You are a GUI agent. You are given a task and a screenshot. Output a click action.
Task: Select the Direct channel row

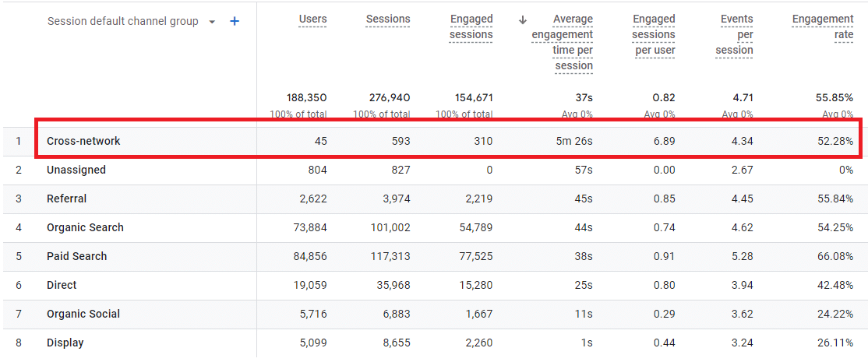coord(62,285)
